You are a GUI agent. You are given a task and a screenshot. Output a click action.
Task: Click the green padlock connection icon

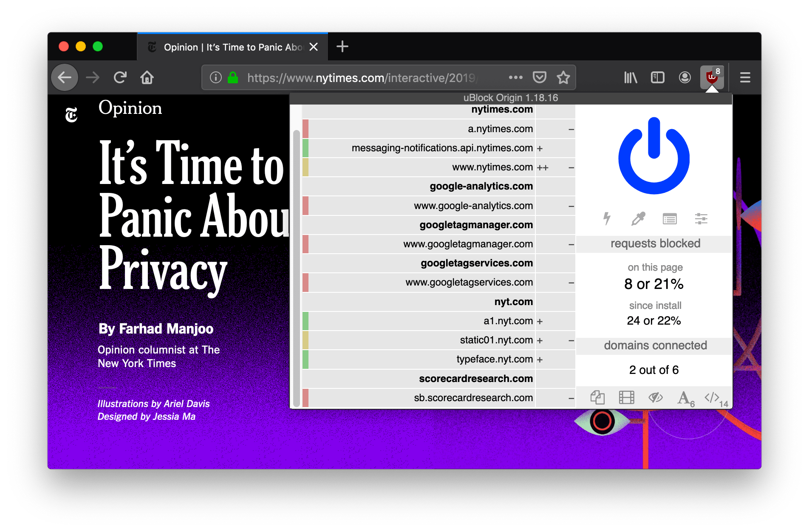(x=232, y=77)
